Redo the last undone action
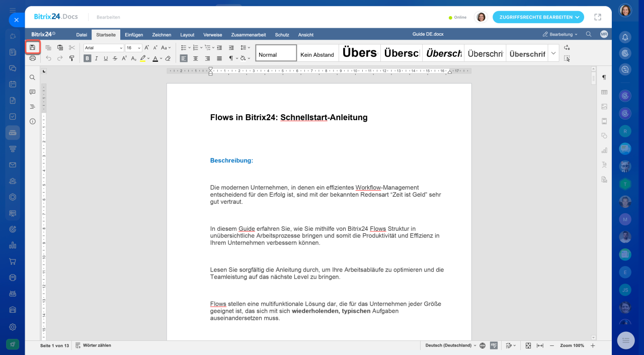Viewport: 644px width, 355px height. 60,58
